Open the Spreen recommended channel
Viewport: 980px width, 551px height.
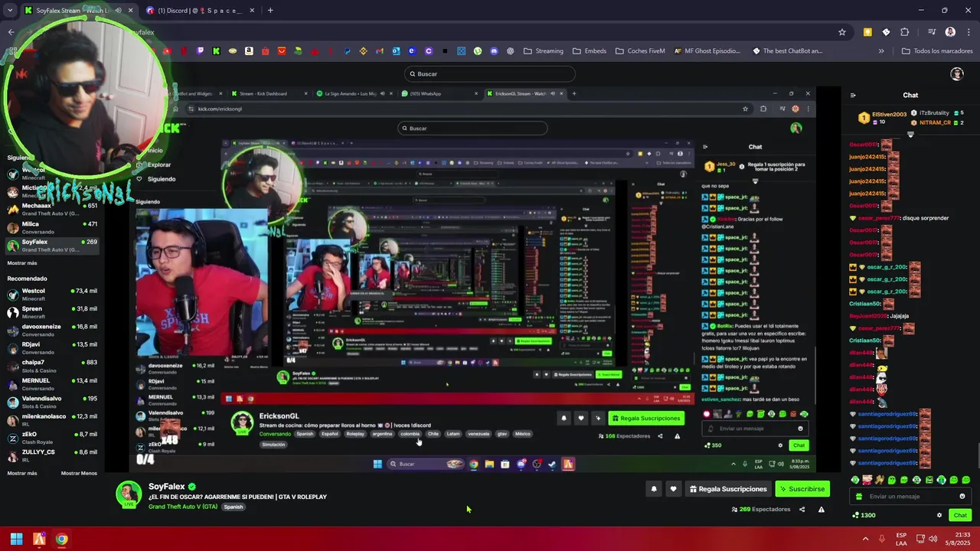click(x=52, y=312)
